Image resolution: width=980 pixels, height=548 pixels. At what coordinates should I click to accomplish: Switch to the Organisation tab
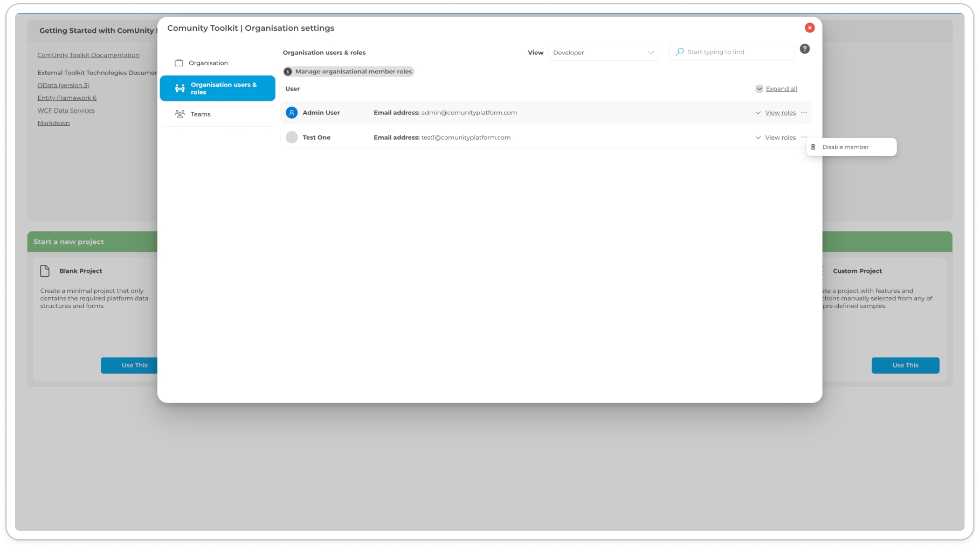(208, 63)
